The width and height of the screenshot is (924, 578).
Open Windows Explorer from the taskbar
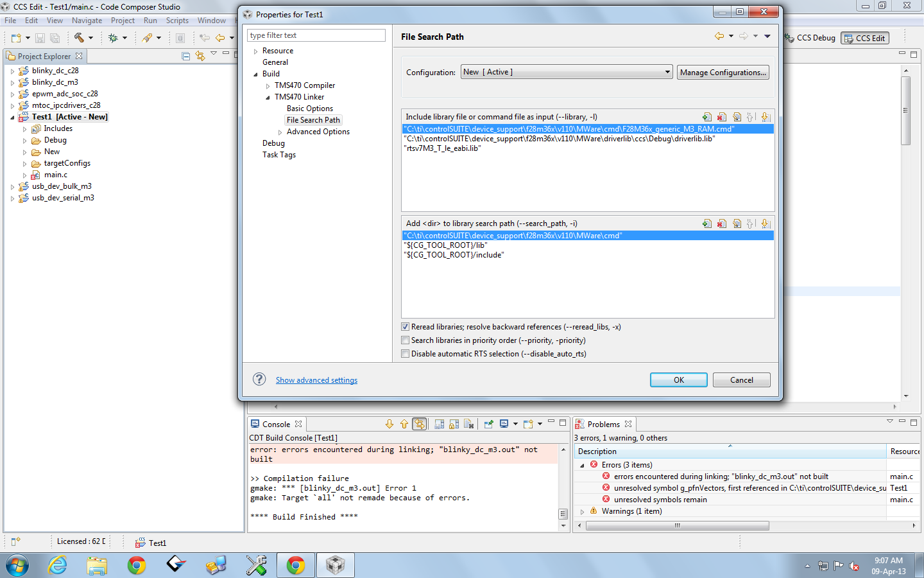pos(97,565)
